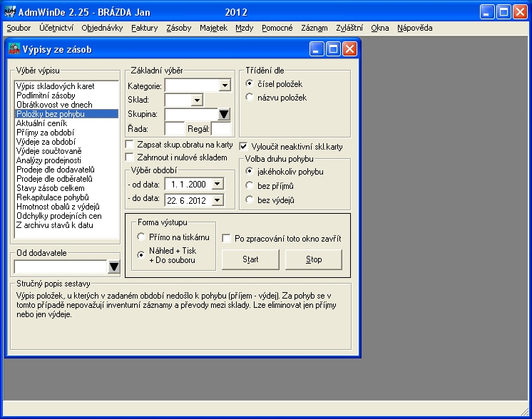532x419 pixels.
Task: Open the Pomocné menu
Action: [277, 28]
